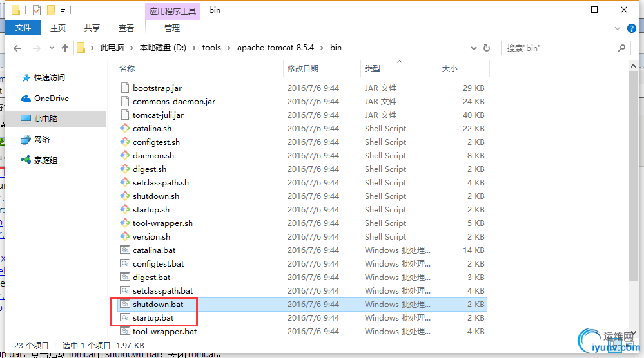Select the bootstrap.jar file name
The height and width of the screenshot is (358, 644).
coord(157,88)
